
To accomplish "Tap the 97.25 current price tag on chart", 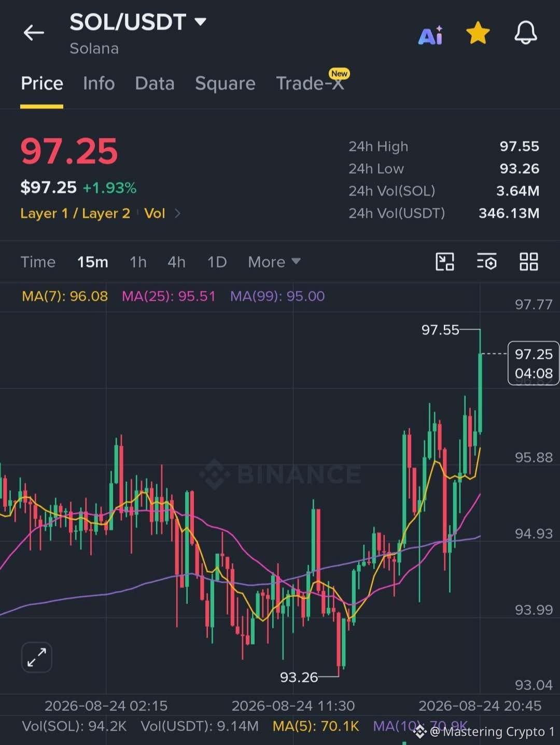I will click(534, 363).
